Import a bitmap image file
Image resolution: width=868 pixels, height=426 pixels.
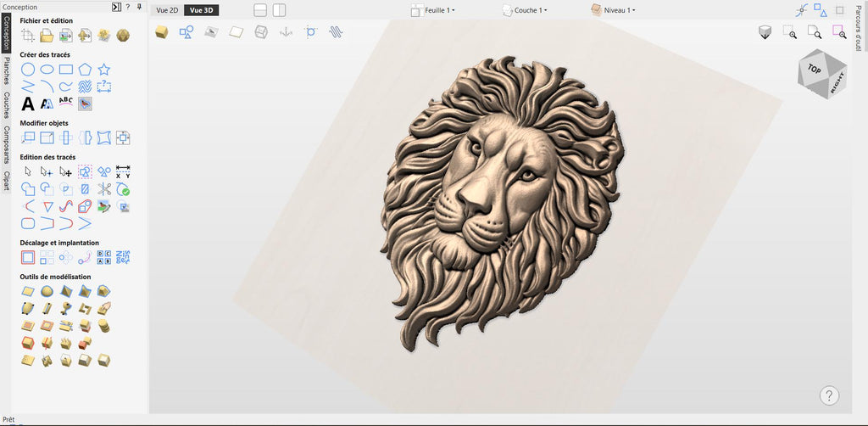pos(66,36)
